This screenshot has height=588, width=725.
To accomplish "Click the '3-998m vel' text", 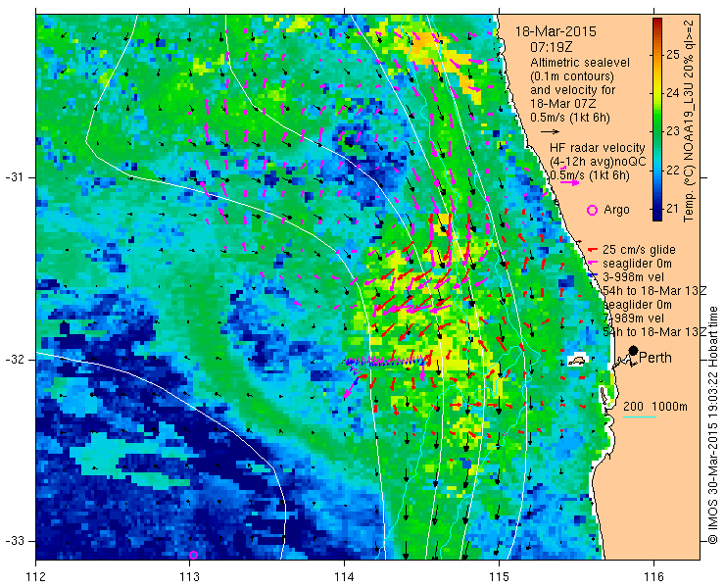I will (x=633, y=277).
